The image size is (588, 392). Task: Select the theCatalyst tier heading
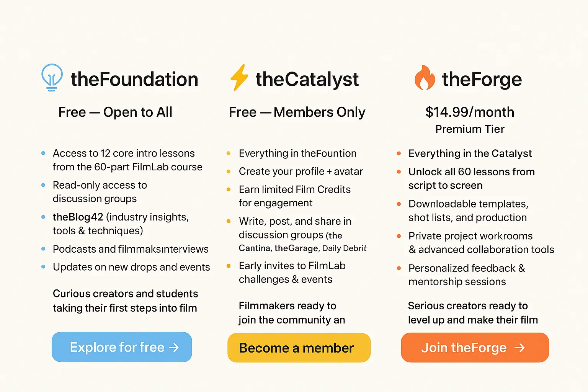[x=307, y=79]
